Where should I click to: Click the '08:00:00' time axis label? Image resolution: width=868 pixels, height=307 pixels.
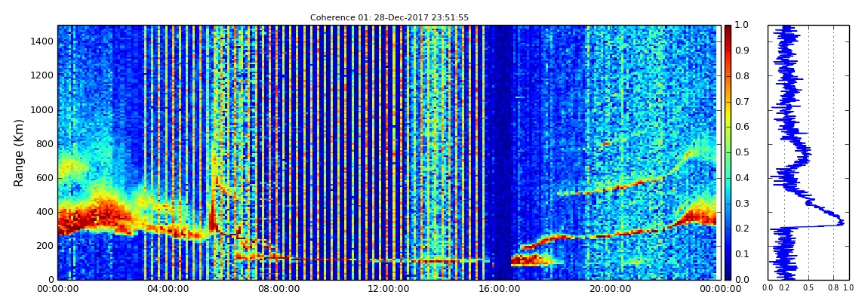277,288
